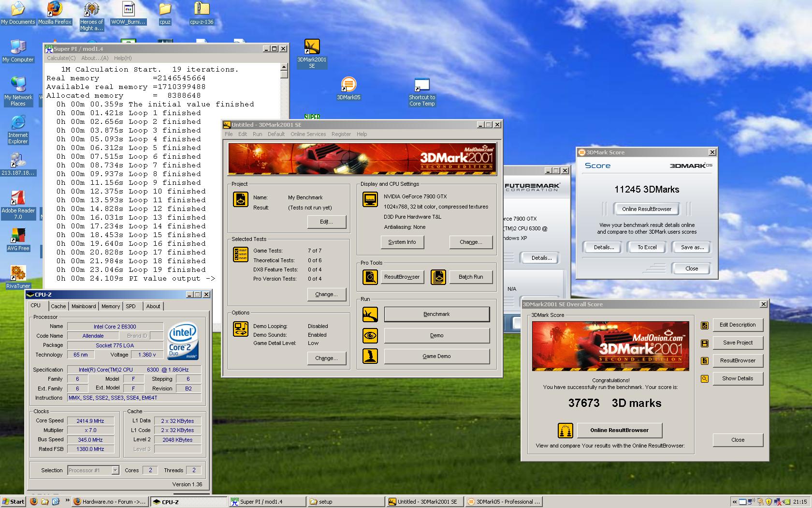Open the 3DMark2001 SE desktop shortcut
Viewport: 812px width, 508px height.
click(x=312, y=54)
